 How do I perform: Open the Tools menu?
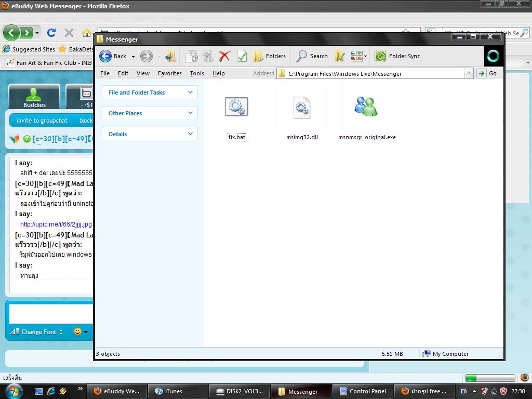[x=197, y=73]
